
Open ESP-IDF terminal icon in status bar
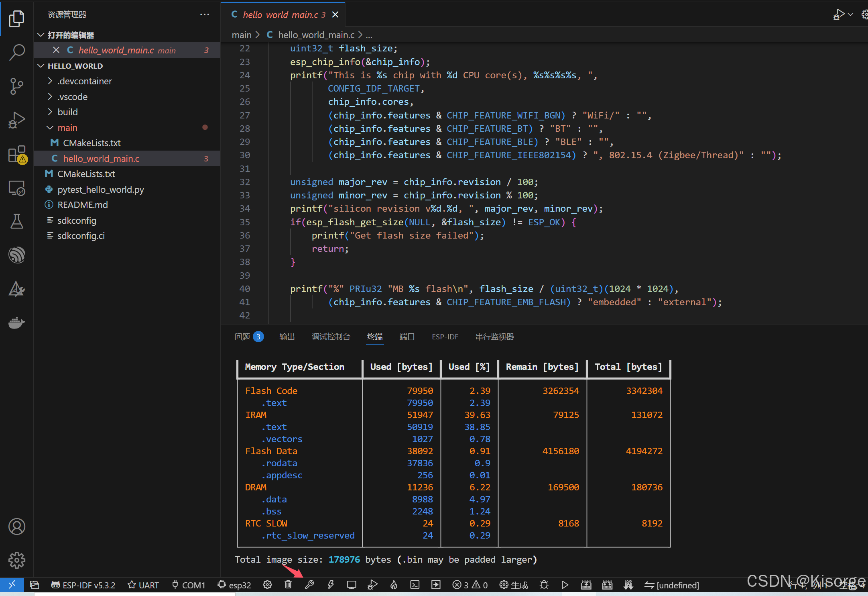coord(415,585)
